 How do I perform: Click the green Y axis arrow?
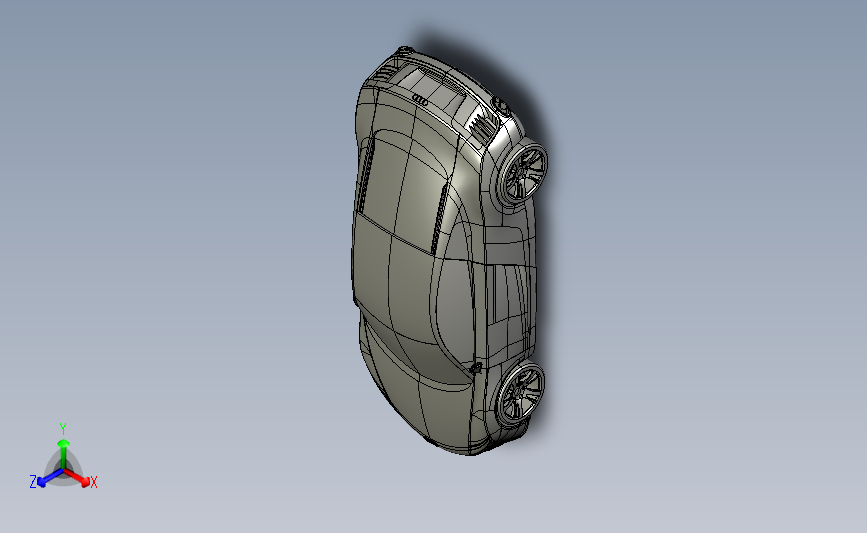(x=64, y=453)
